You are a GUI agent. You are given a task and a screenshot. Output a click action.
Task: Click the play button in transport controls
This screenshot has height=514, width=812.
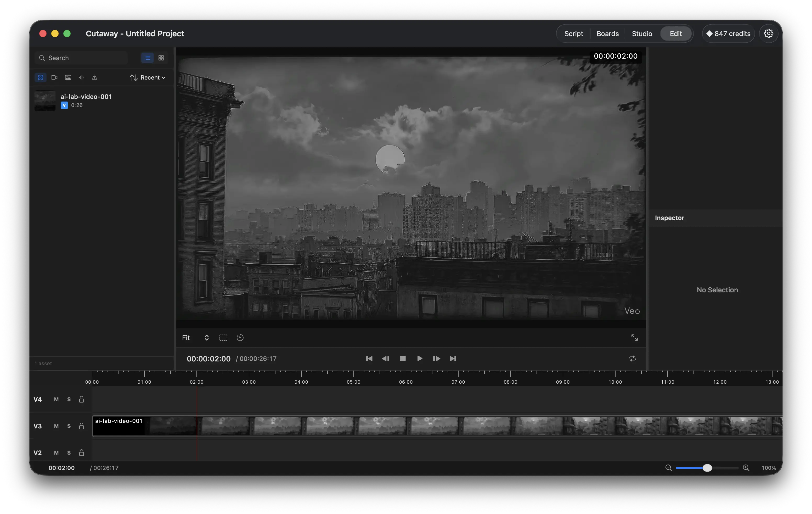click(x=420, y=359)
